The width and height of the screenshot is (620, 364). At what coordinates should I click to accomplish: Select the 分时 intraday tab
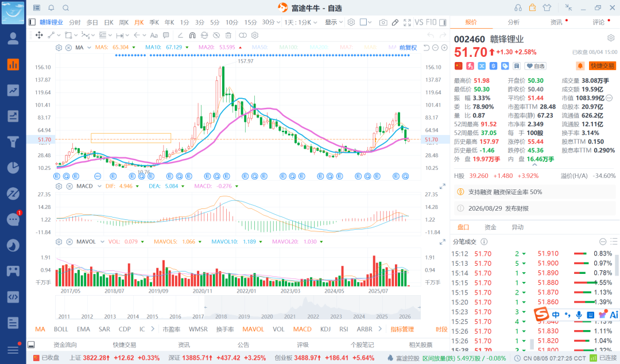[x=75, y=22]
